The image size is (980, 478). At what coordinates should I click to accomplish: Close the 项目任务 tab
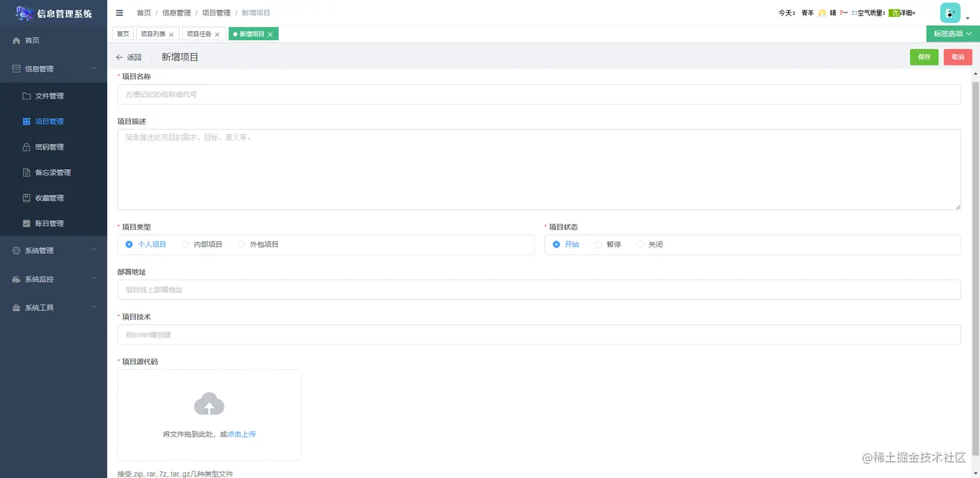[217, 34]
